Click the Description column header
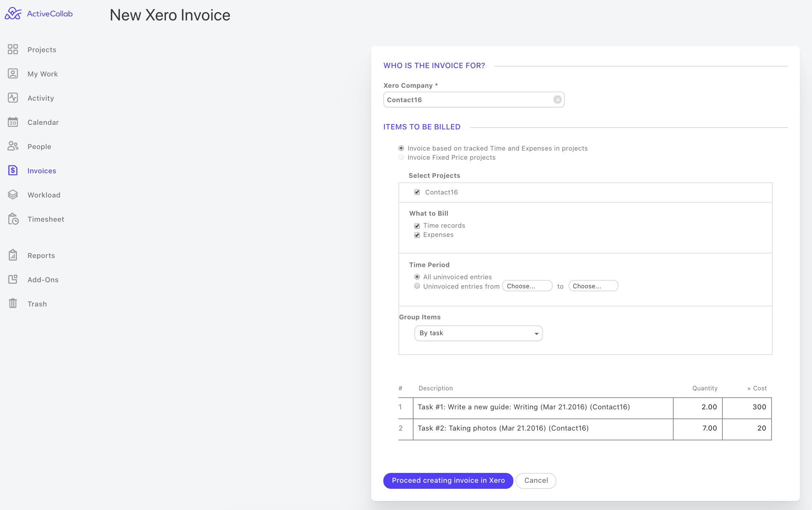This screenshot has width=812, height=510. click(x=436, y=388)
